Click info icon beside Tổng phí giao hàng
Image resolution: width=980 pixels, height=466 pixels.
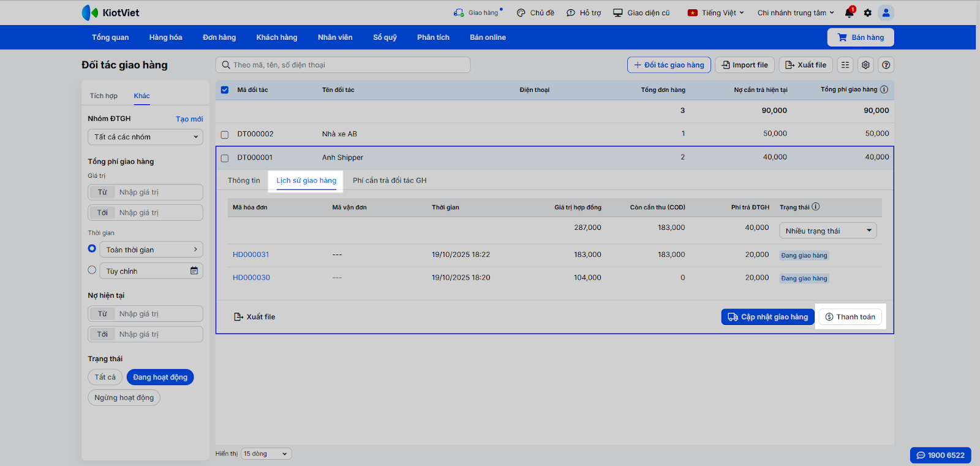coord(884,90)
